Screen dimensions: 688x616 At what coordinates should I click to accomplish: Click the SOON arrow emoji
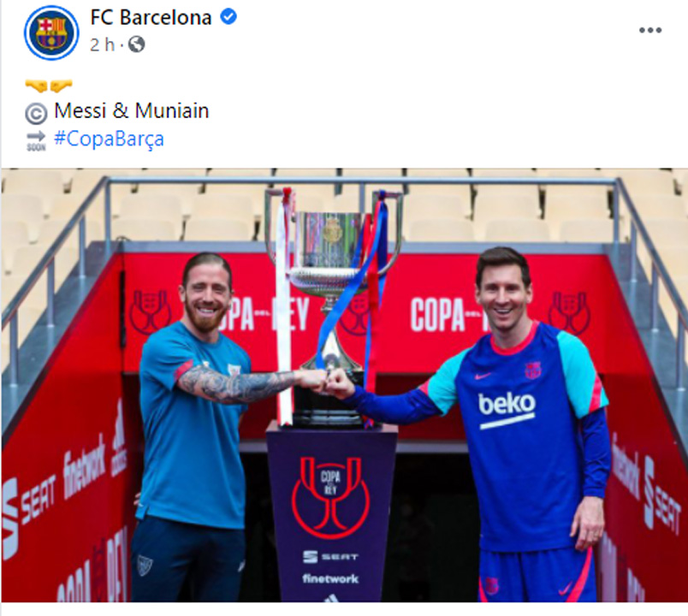36,140
